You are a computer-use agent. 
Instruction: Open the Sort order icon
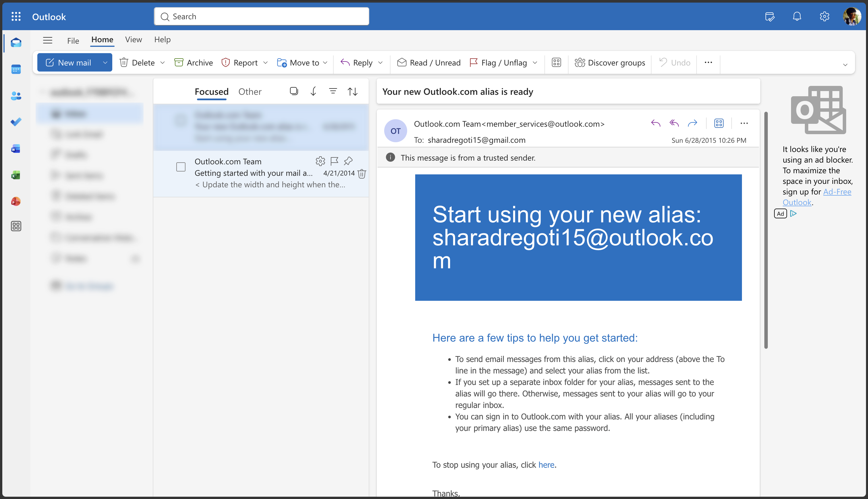coord(353,92)
